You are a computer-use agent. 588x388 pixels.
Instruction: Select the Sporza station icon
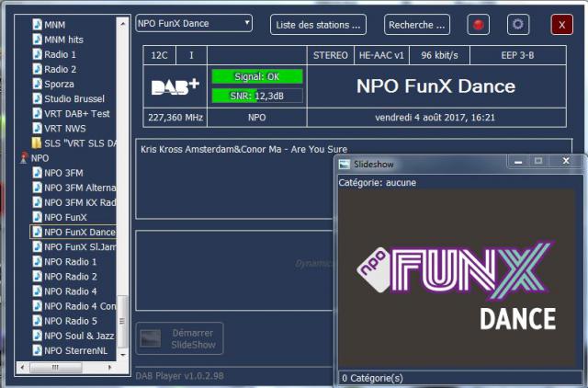[x=37, y=84]
